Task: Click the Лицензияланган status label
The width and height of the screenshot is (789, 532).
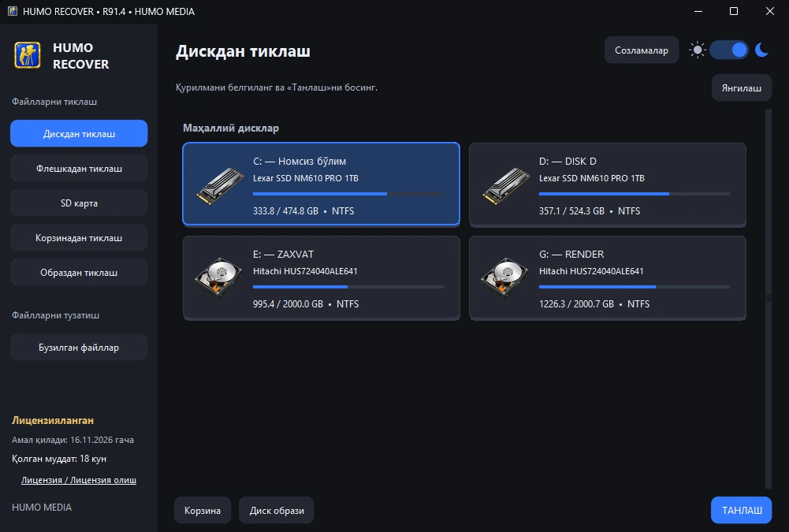Action: tap(53, 420)
